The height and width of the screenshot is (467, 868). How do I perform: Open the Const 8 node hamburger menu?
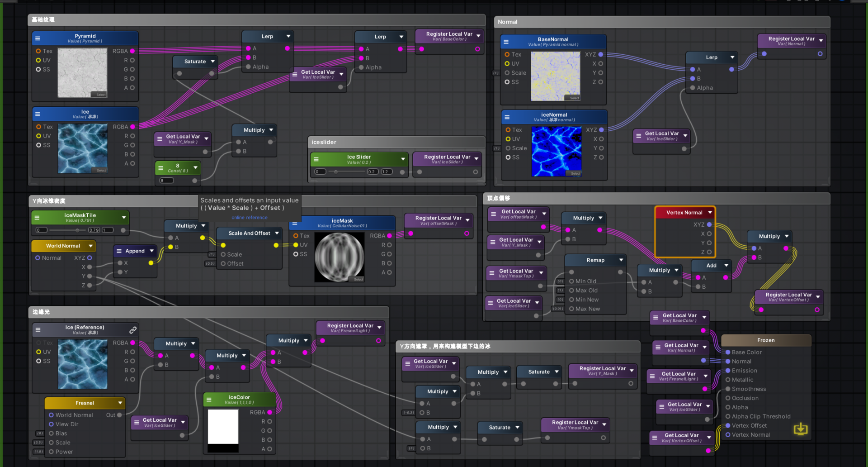point(160,168)
